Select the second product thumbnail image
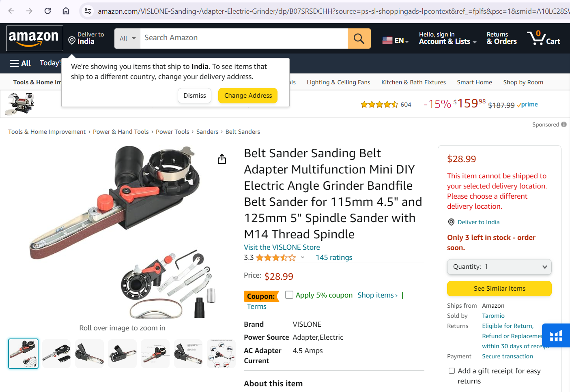The image size is (570, 392). click(x=56, y=353)
